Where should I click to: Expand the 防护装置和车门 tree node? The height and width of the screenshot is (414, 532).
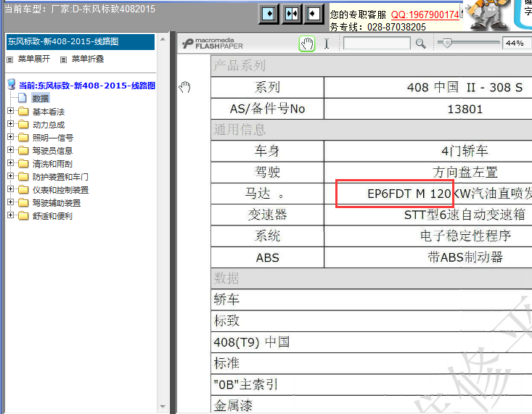pyautogui.click(x=10, y=176)
